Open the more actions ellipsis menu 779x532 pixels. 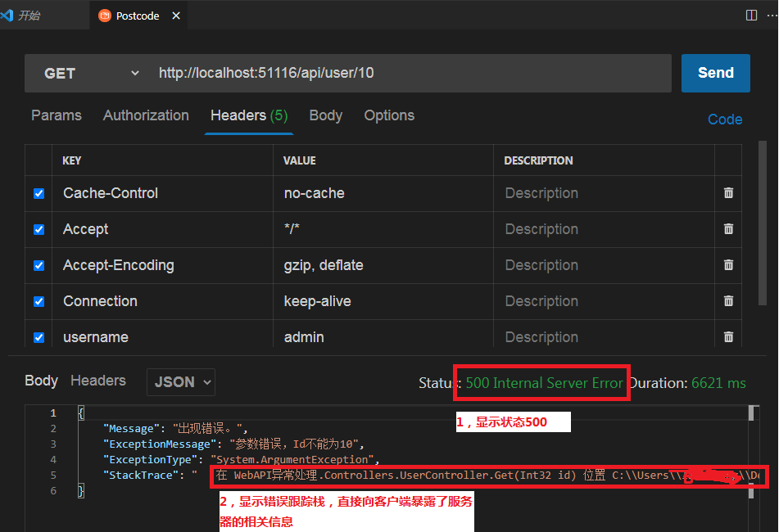click(772, 16)
